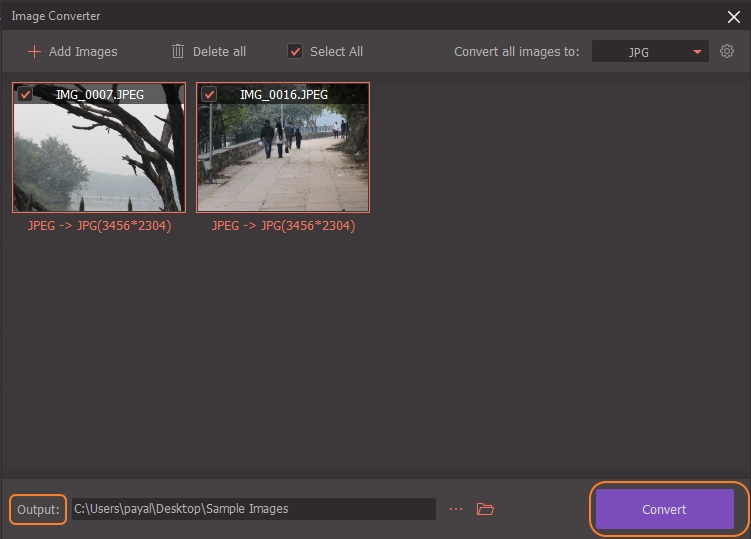Click the conversion info text under IMG_0007

99,226
